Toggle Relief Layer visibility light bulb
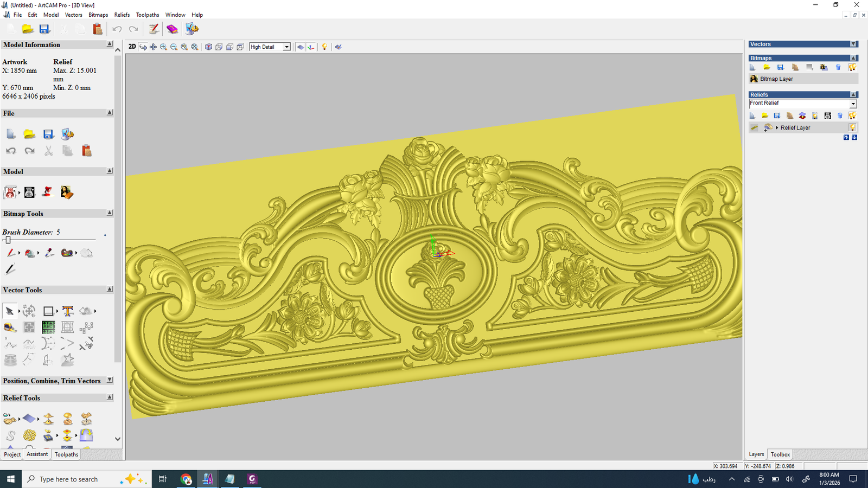 pos(852,127)
